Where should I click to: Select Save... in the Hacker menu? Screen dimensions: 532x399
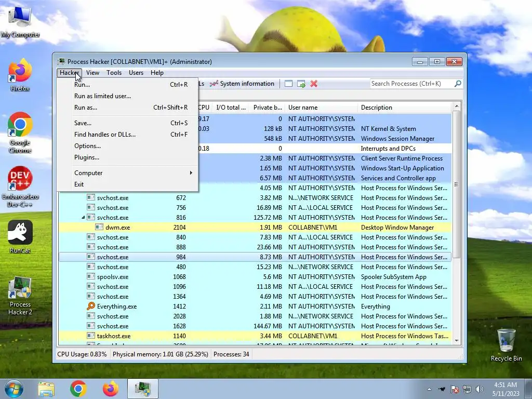point(128,123)
